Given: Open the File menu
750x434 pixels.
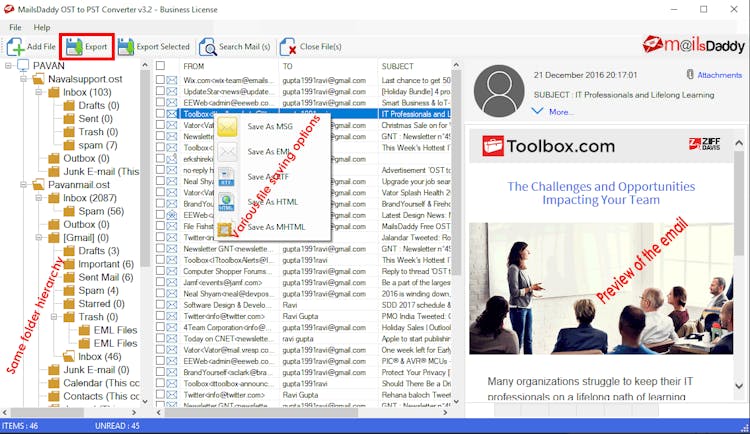Looking at the screenshot, I should click(15, 27).
